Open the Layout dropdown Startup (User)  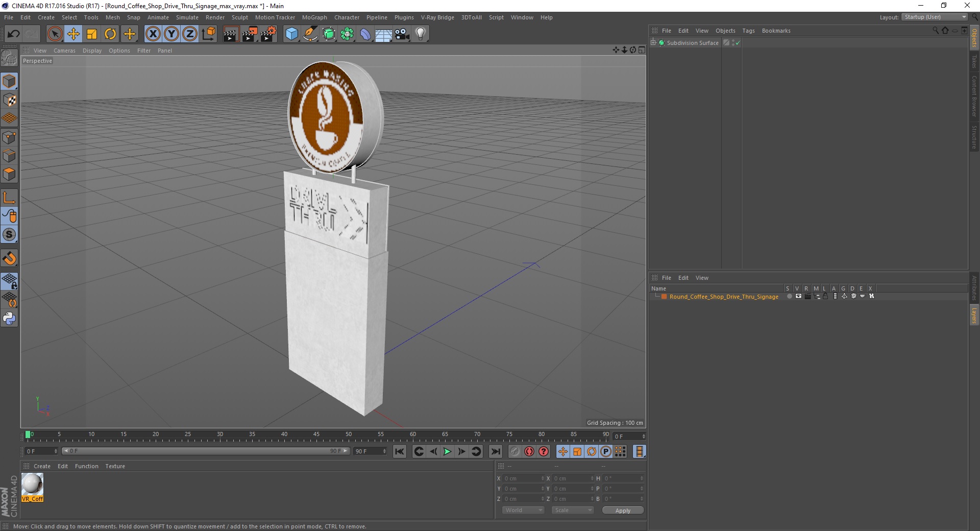[935, 17]
